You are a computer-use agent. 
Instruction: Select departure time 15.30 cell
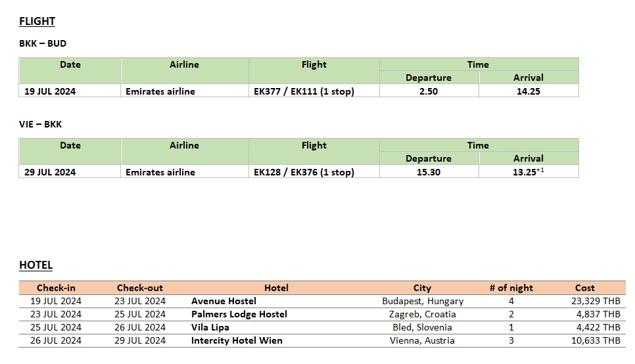(429, 171)
